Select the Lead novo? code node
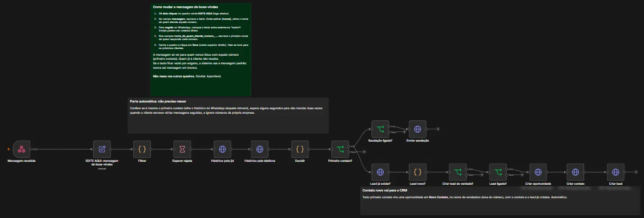This screenshot has height=218, width=644. (x=417, y=172)
